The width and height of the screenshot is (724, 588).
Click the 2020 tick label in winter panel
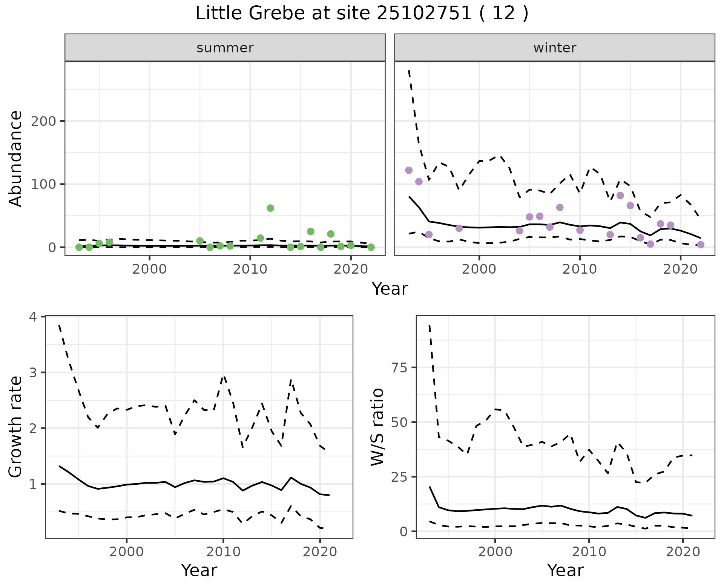[x=680, y=269]
